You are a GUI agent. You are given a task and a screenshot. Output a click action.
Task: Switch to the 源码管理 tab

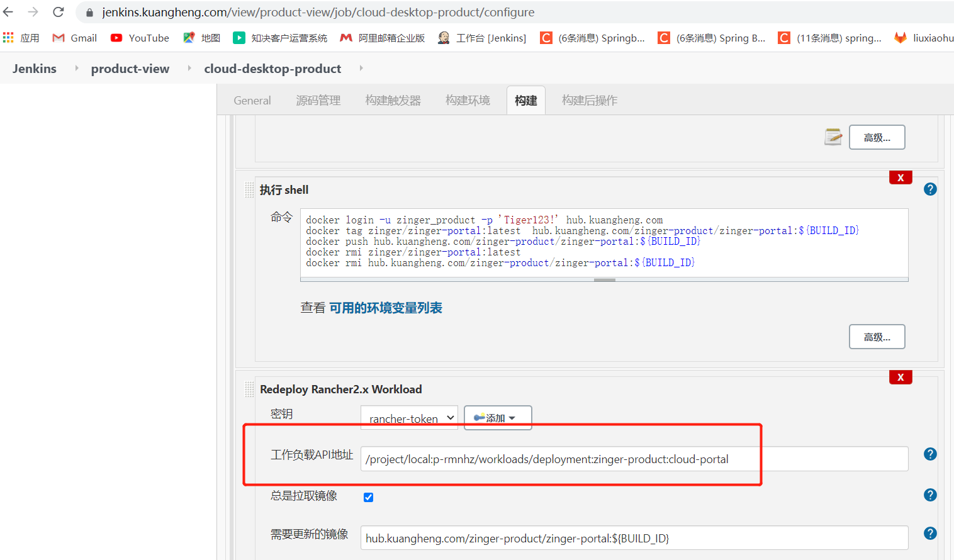pos(318,100)
